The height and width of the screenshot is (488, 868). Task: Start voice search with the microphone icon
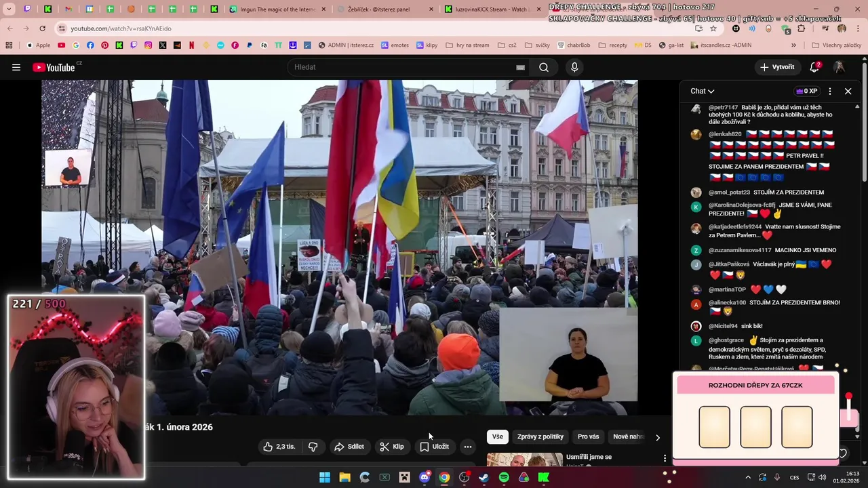(x=574, y=67)
